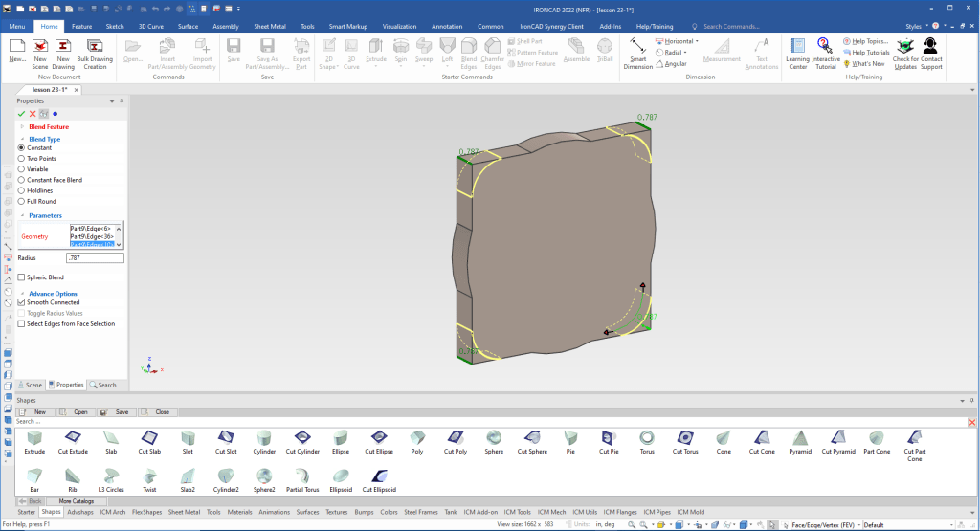Image resolution: width=980 pixels, height=531 pixels.
Task: Uncheck the Smooth Connected option
Action: click(x=22, y=302)
